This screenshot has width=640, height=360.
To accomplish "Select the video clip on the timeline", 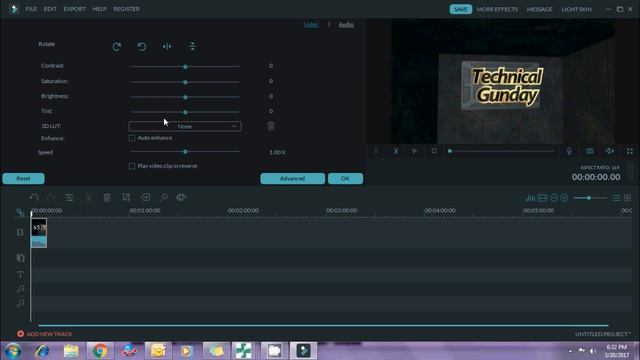I will pyautogui.click(x=39, y=233).
